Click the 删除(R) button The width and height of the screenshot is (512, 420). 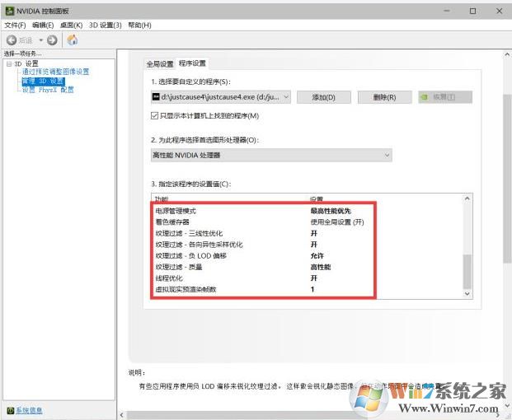(x=384, y=97)
